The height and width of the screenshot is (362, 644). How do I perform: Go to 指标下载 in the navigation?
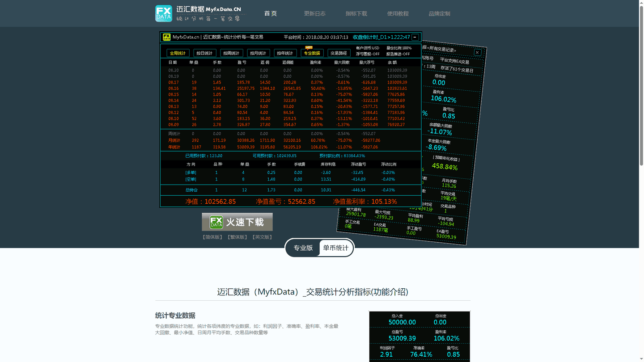pos(356,13)
